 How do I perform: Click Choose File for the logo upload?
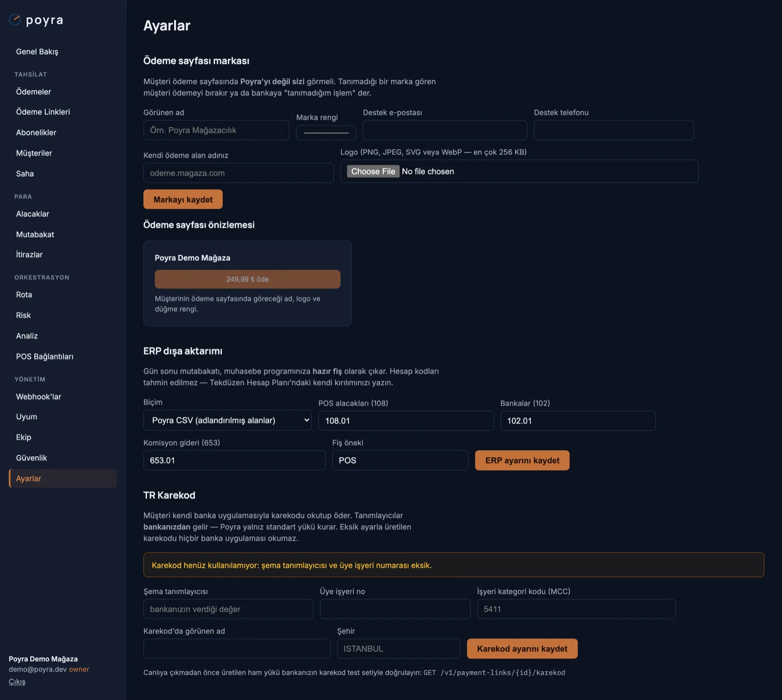(373, 171)
